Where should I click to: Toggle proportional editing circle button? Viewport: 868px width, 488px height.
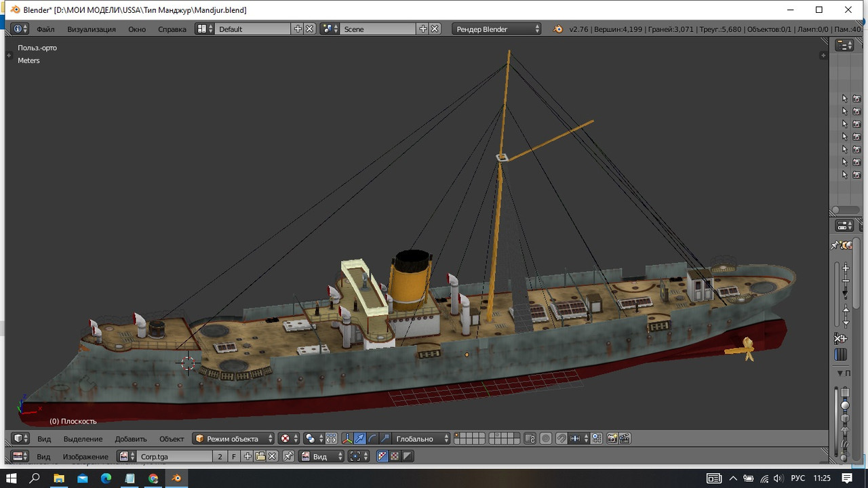(x=546, y=439)
